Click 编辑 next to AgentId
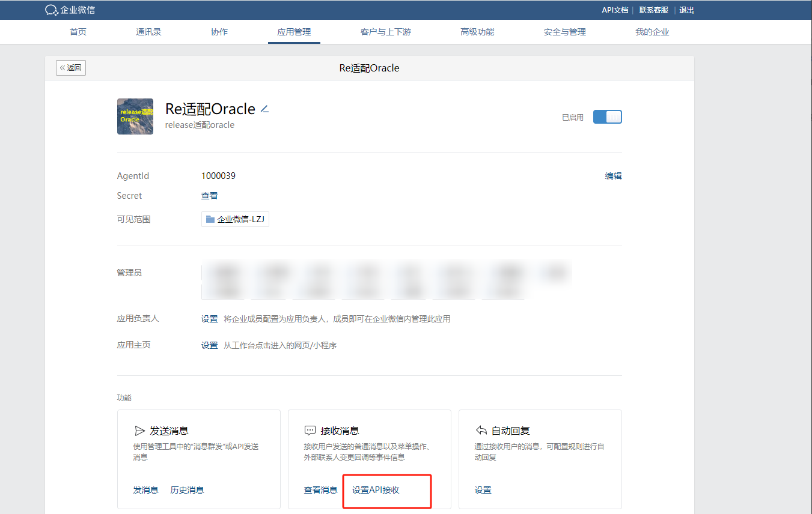The image size is (812, 514). point(613,176)
